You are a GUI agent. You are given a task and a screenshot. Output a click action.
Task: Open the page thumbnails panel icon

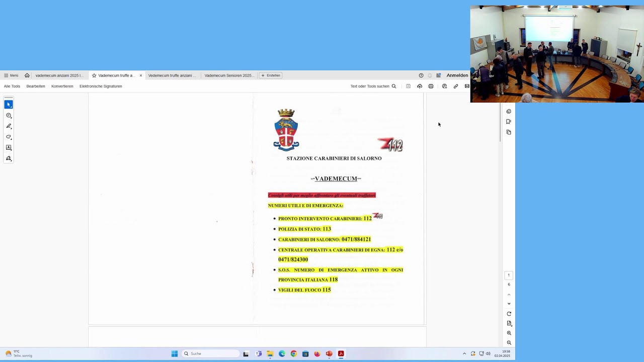[x=509, y=132]
